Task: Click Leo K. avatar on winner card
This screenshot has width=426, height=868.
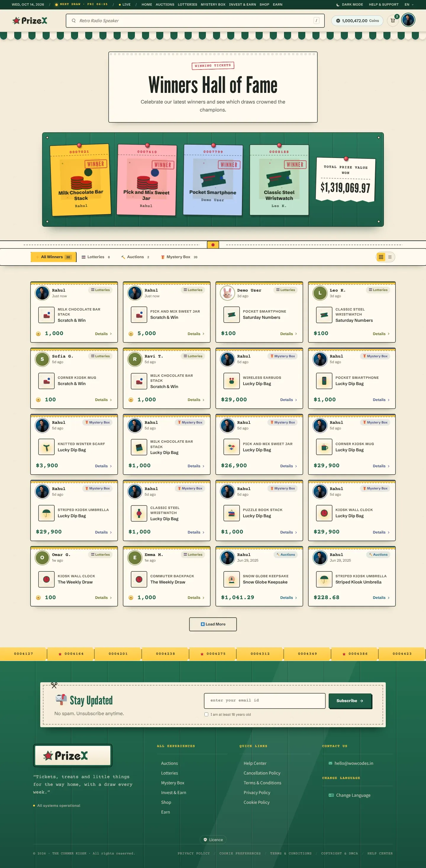Action: click(x=320, y=293)
